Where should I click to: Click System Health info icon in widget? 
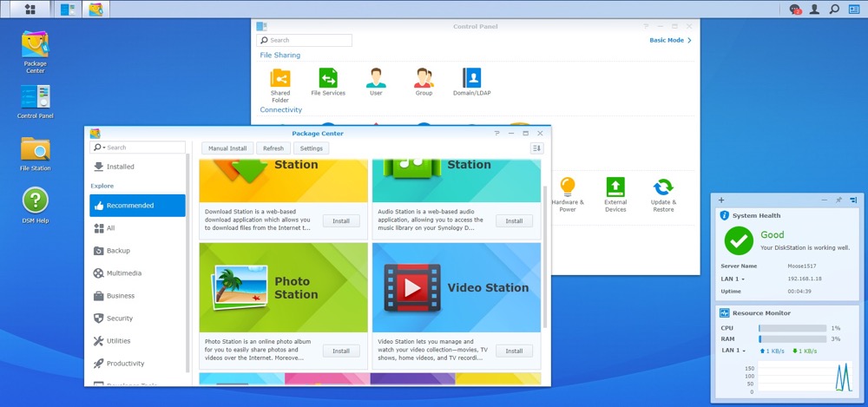(x=724, y=215)
